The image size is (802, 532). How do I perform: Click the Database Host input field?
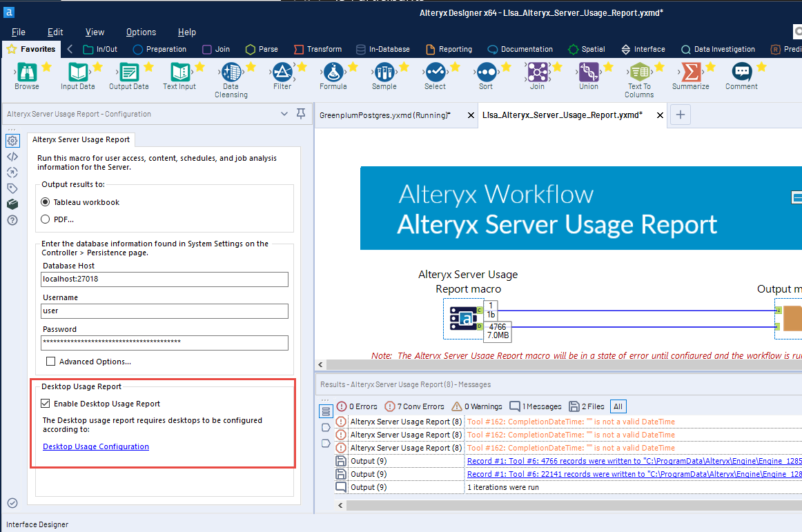click(164, 279)
